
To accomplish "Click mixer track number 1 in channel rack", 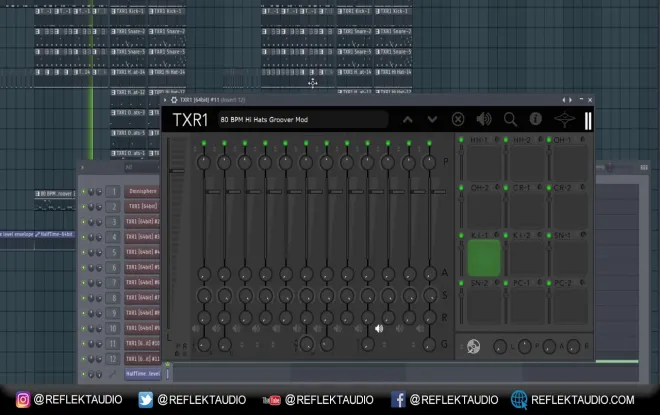I will (113, 192).
